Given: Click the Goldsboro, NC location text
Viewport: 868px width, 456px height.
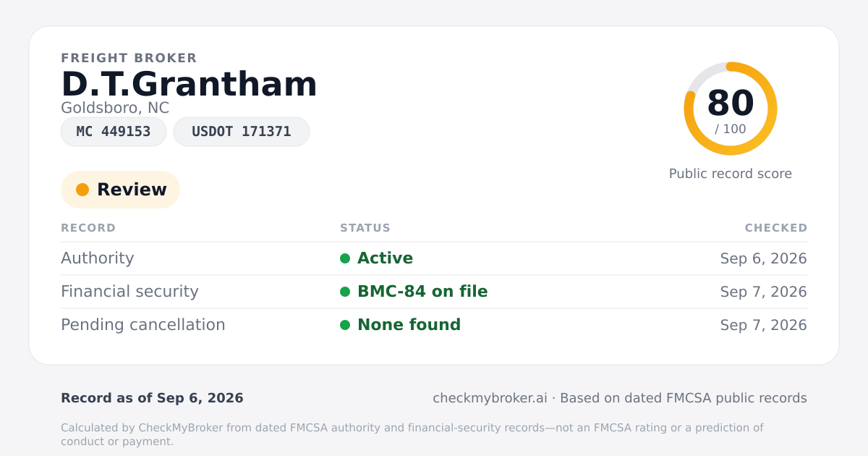Looking at the screenshot, I should pyautogui.click(x=115, y=108).
